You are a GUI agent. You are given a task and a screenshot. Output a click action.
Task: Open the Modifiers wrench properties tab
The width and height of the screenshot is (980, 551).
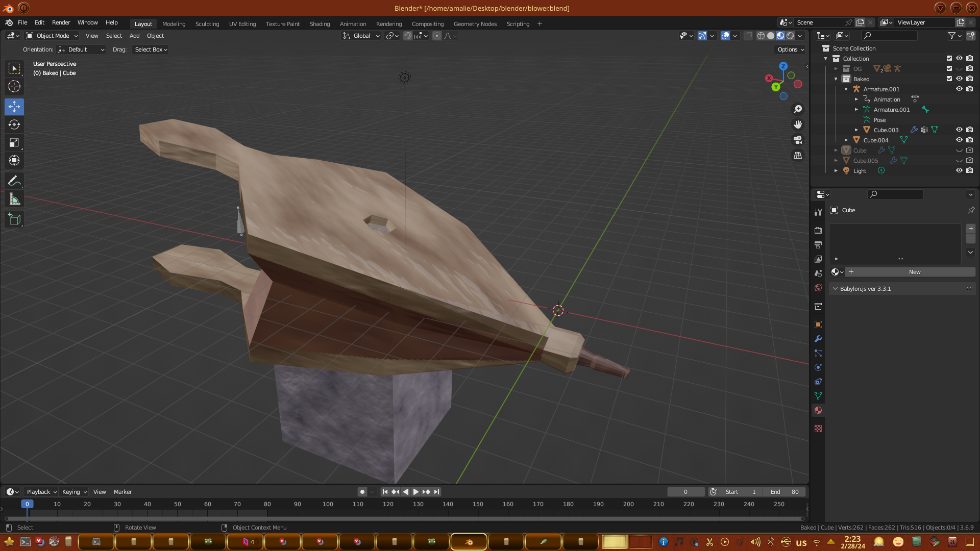(x=818, y=339)
